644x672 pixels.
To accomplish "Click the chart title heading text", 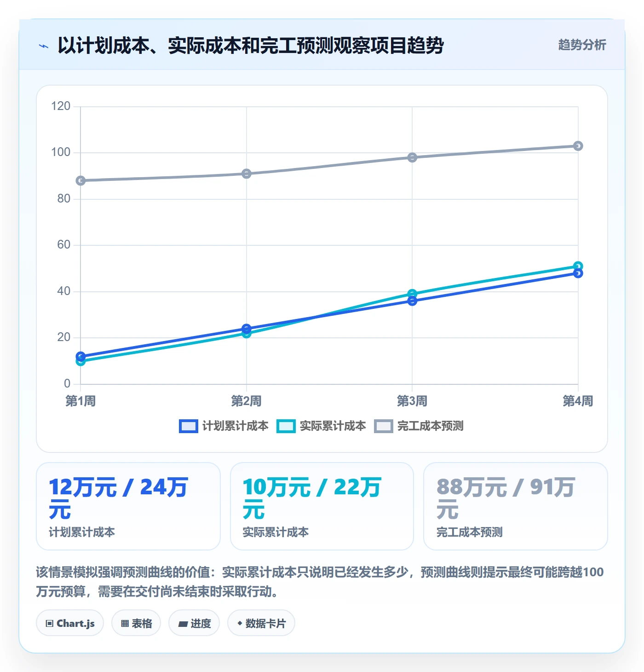I will (x=251, y=46).
